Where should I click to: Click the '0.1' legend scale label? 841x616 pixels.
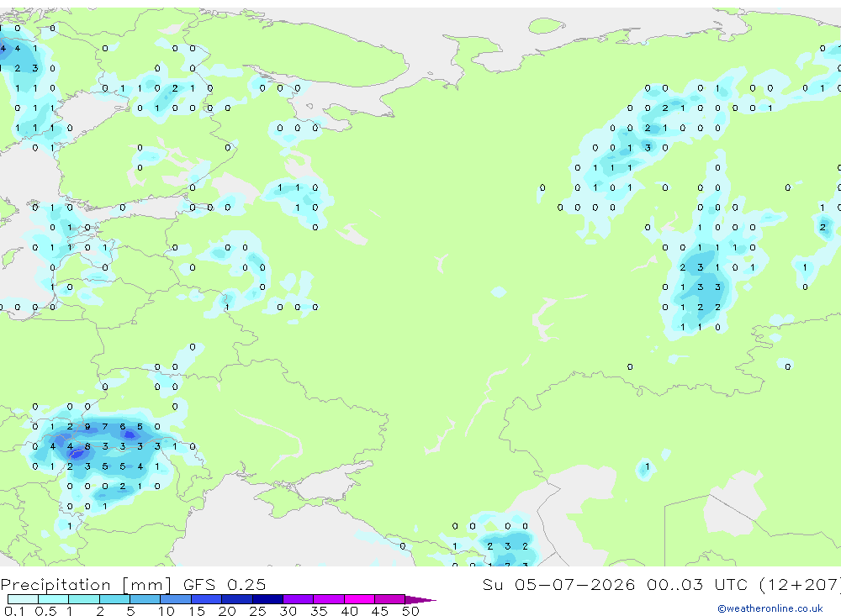coord(14,611)
